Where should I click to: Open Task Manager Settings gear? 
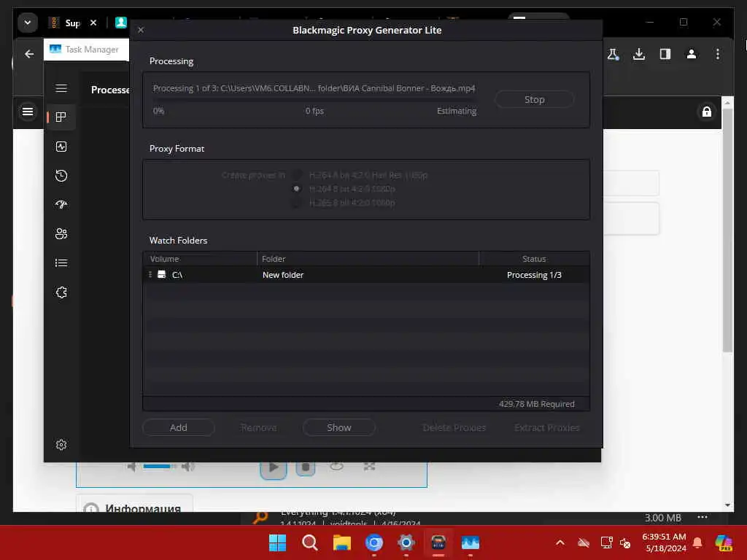(61, 445)
